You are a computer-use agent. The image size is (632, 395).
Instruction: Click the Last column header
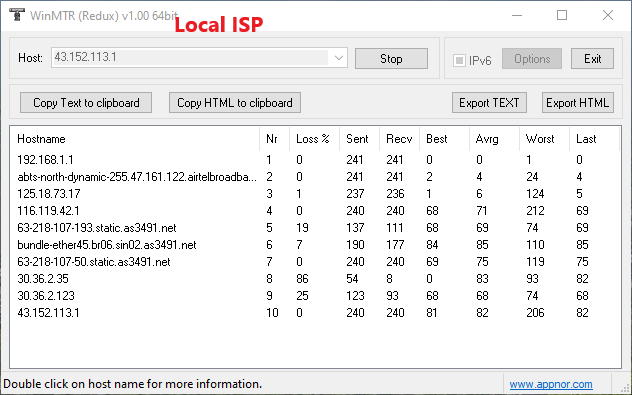pos(595,139)
